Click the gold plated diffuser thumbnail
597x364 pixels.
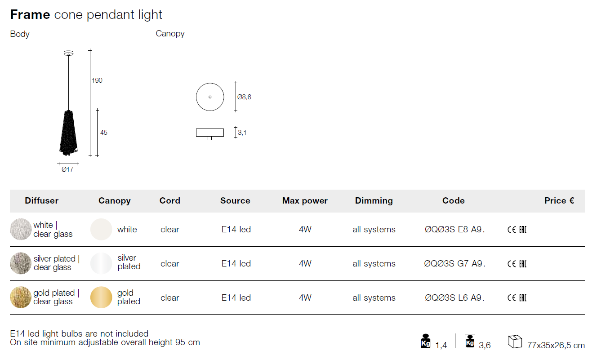[21, 297]
